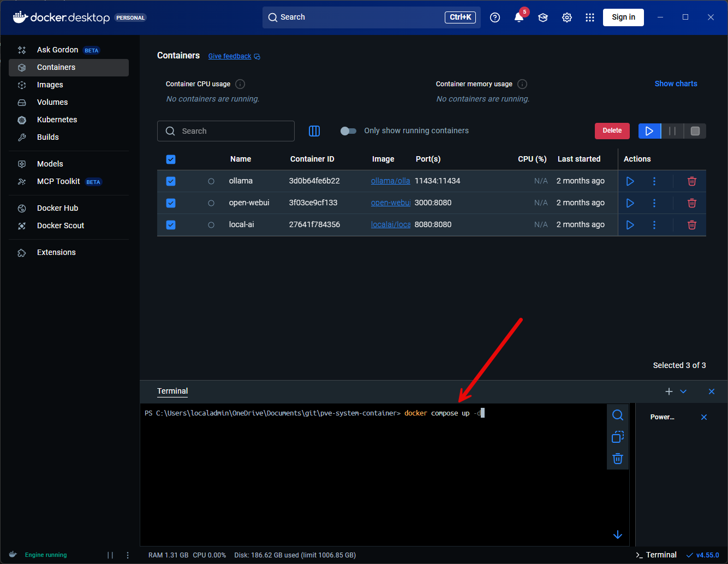The image size is (728, 564).
Task: Open the Help center question mark icon
Action: [495, 17]
